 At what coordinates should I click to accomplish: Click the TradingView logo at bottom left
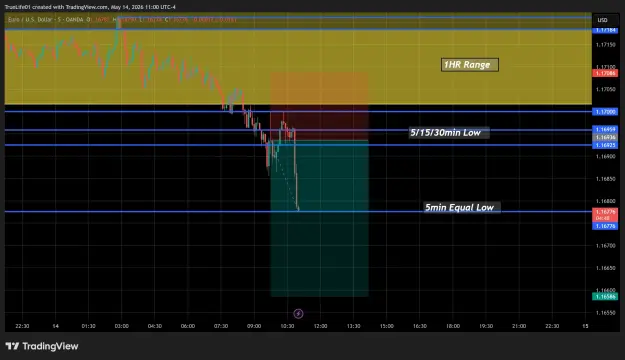[x=42, y=346]
